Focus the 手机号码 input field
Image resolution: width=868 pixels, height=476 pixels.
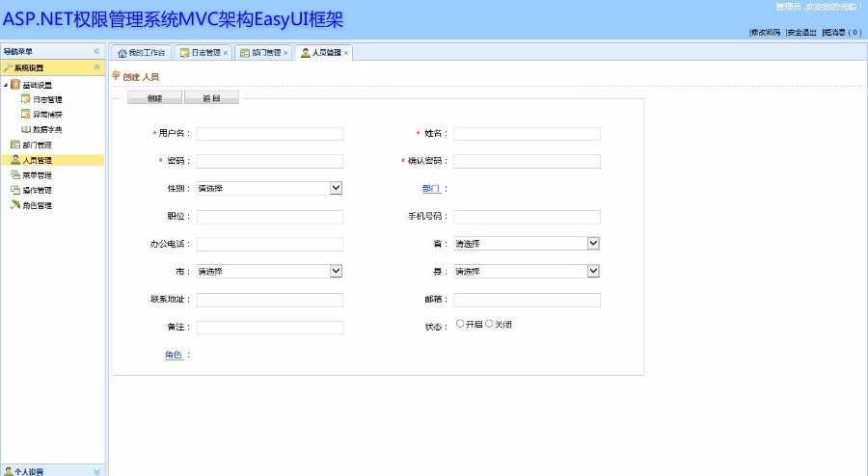point(527,216)
